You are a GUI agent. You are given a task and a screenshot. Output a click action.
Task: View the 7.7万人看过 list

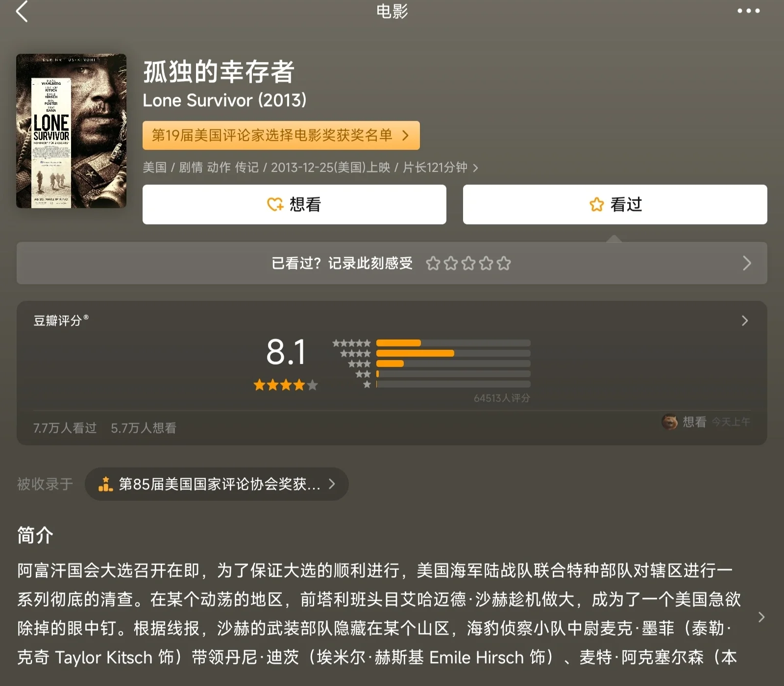click(x=65, y=428)
